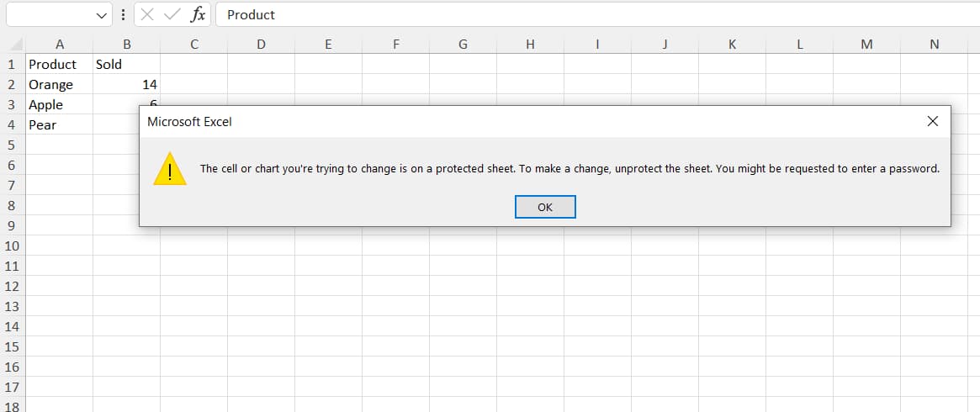Select column M header
Viewport: 980px width, 412px height.
point(867,45)
